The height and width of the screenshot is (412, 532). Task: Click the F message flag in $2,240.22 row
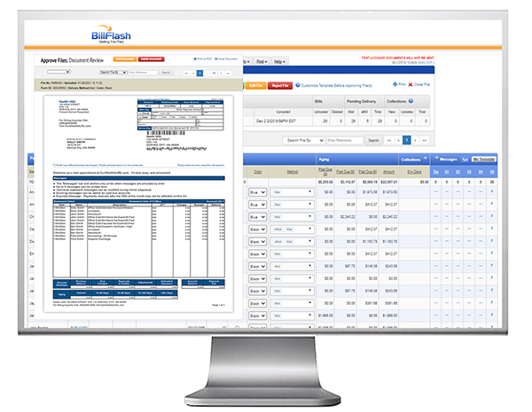(491, 216)
